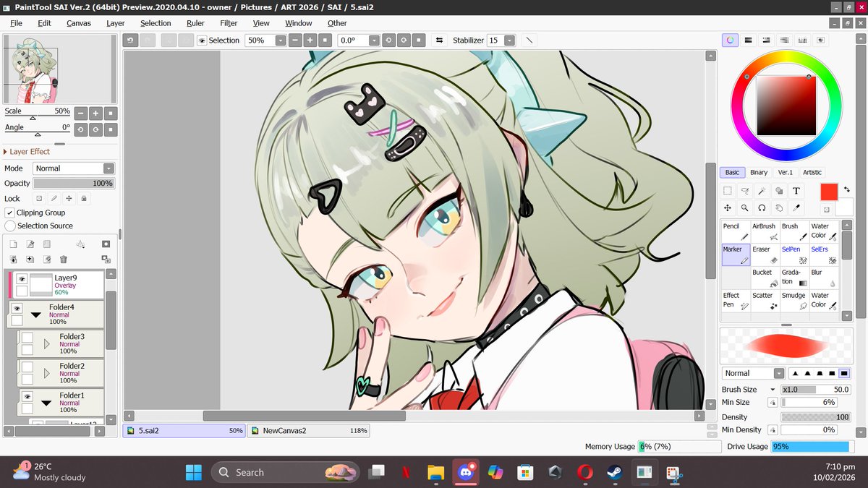Show Folder3 by clicking its visibility box
This screenshot has height=488, width=868.
tap(27, 338)
